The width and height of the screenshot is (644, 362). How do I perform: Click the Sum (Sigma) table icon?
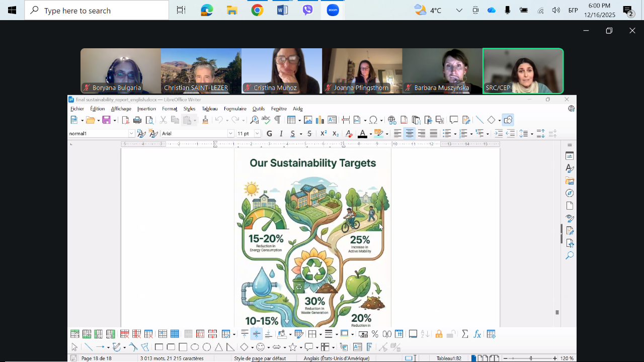465,334
